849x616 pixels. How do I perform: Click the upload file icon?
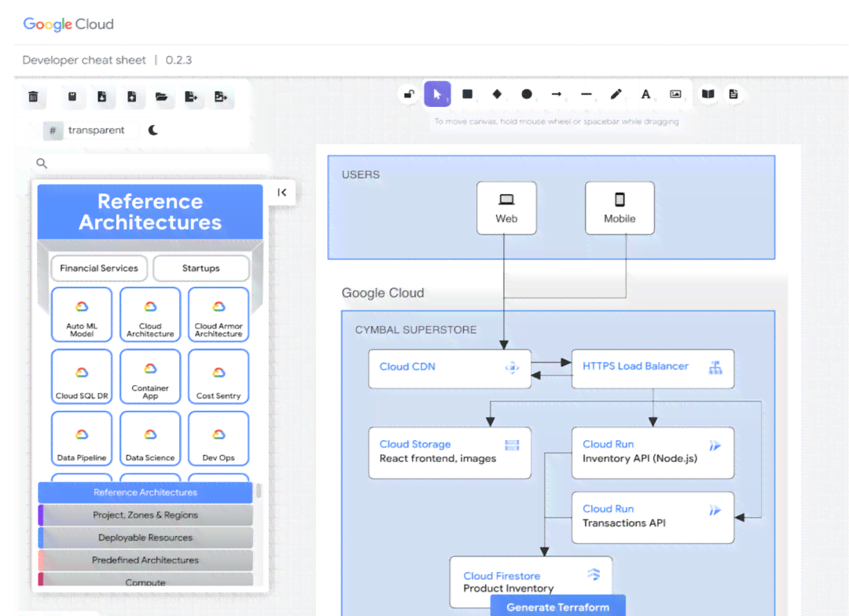131,97
